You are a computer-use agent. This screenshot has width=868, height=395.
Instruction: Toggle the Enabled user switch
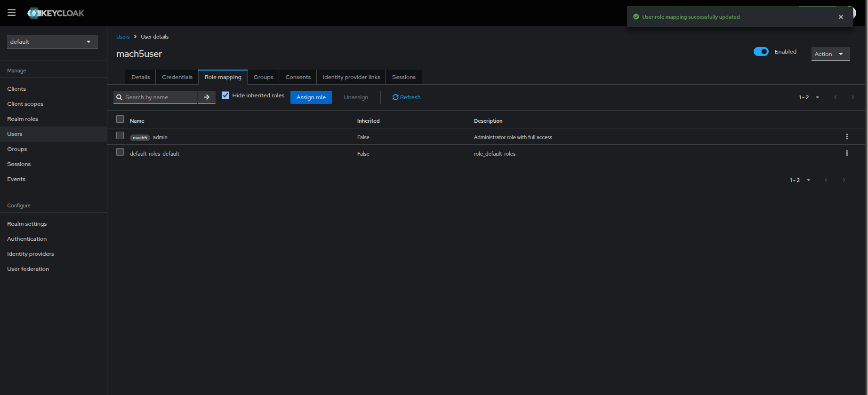point(761,52)
